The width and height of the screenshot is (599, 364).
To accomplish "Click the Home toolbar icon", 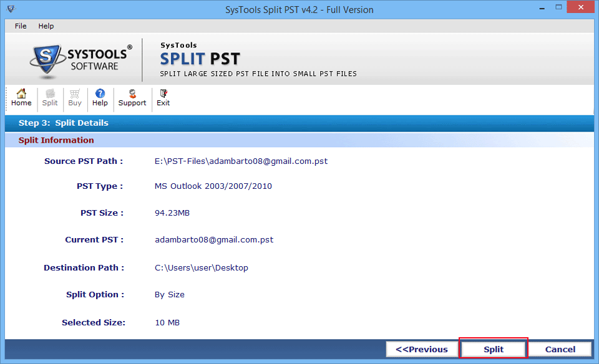I will click(x=21, y=97).
